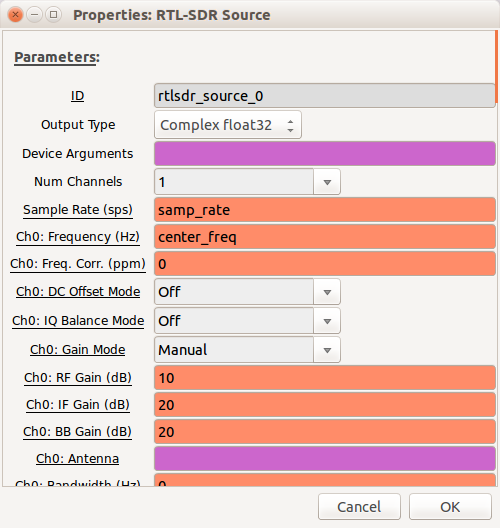Click the vertical scrollbar thumb
This screenshot has width=500, height=528.
pos(496,67)
